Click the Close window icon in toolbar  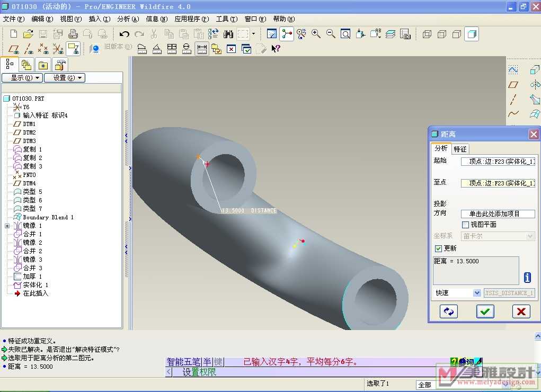pyautogui.click(x=231, y=49)
